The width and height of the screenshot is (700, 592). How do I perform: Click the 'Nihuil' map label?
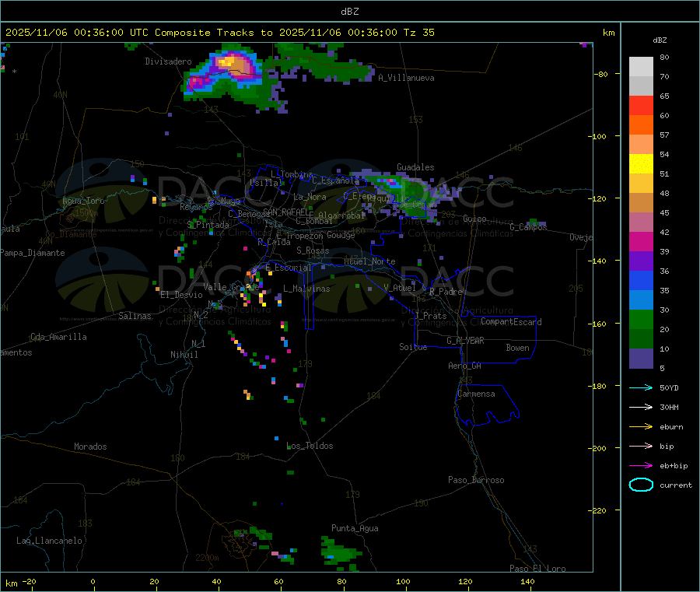click(184, 355)
